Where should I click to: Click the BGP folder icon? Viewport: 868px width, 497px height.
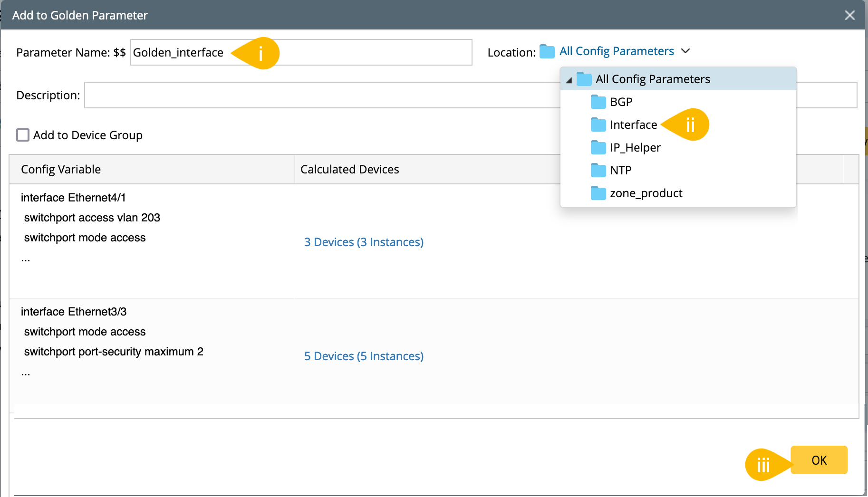(x=598, y=102)
